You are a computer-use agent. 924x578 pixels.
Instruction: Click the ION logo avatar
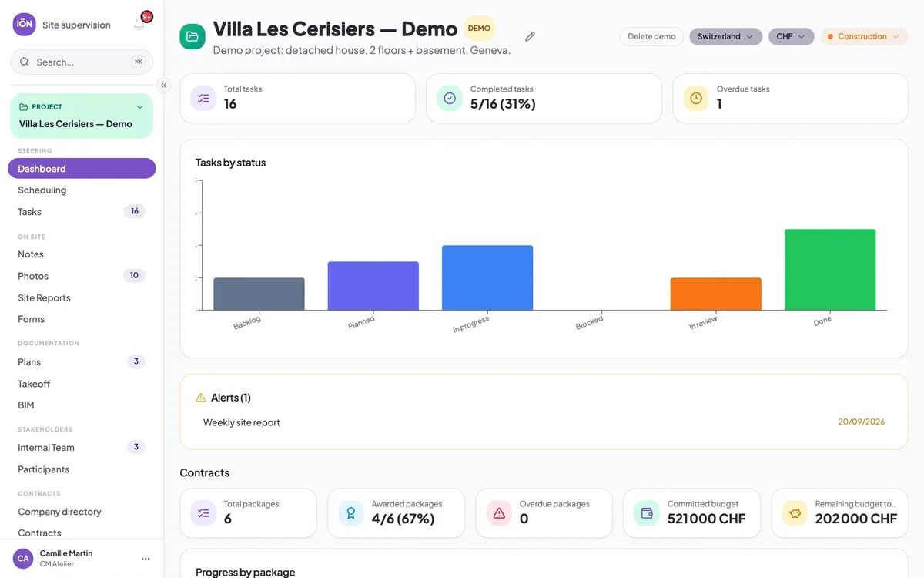(x=25, y=24)
